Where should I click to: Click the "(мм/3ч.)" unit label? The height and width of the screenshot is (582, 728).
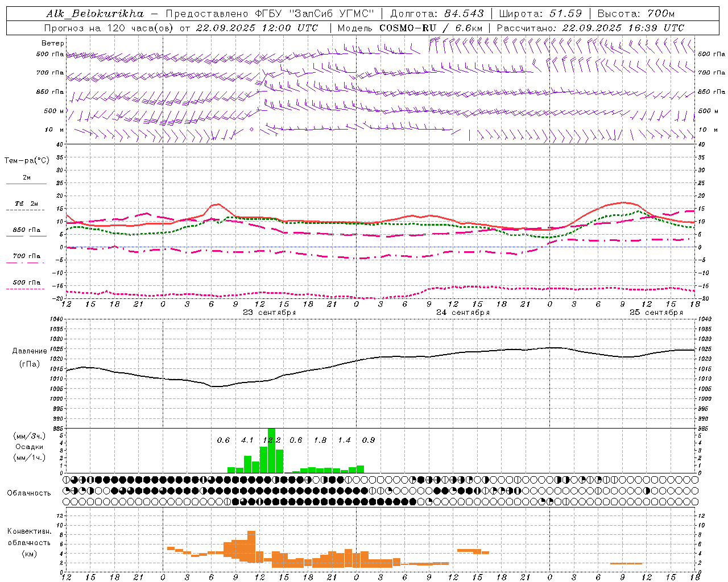29,436
